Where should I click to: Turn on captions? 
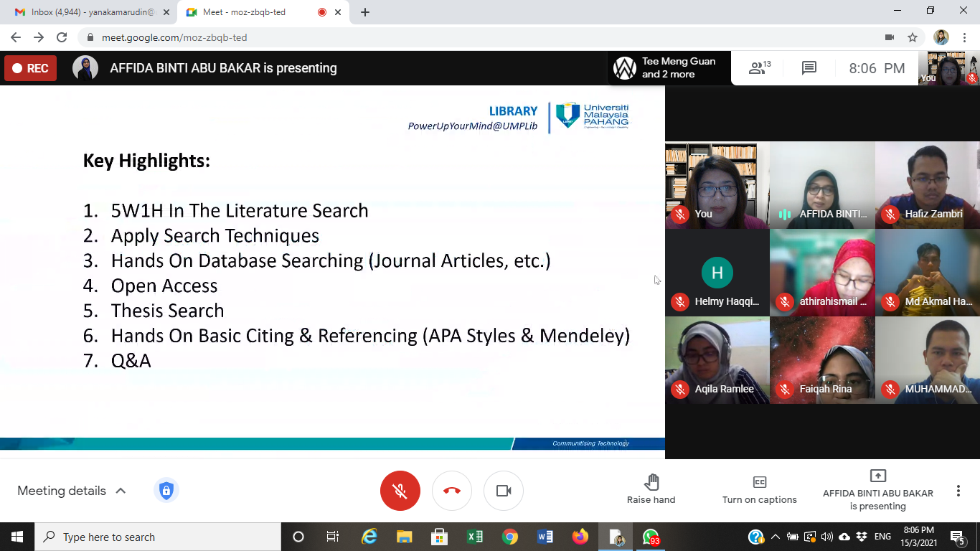coord(760,489)
